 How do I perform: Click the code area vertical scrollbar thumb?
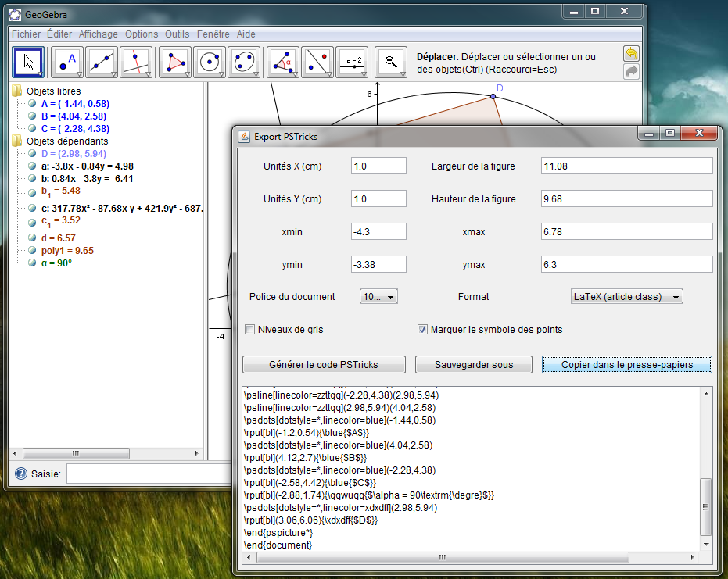[x=705, y=507]
